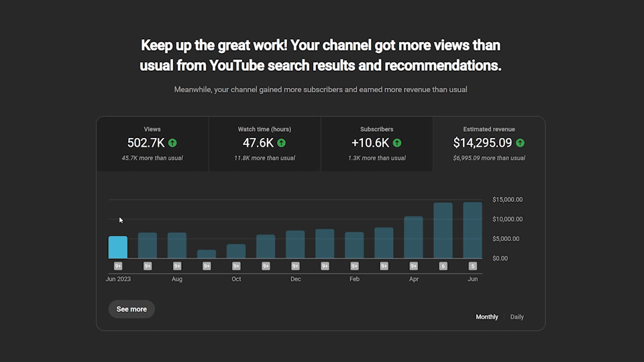
Task: Open the 9+ video badge under Dec
Action: [x=295, y=266]
